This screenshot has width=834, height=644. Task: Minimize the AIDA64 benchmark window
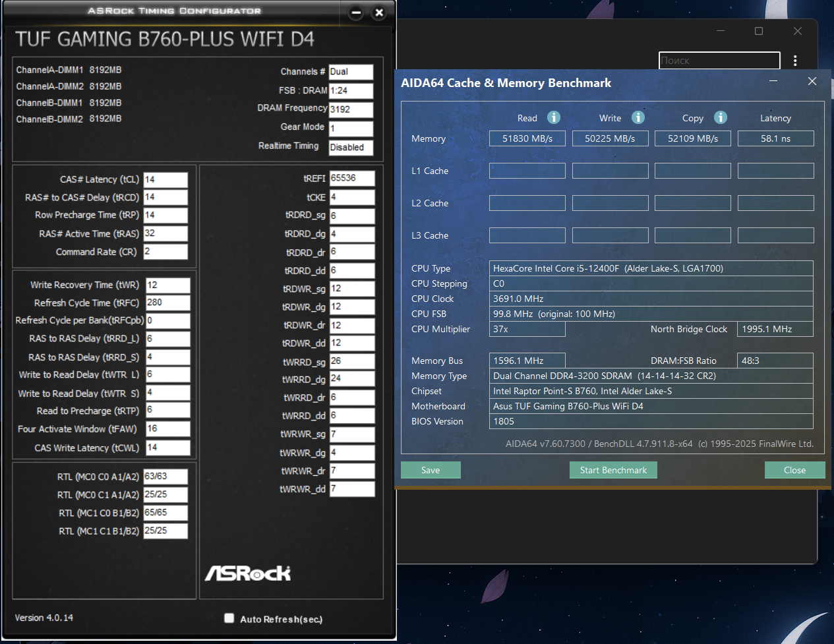coord(773,81)
